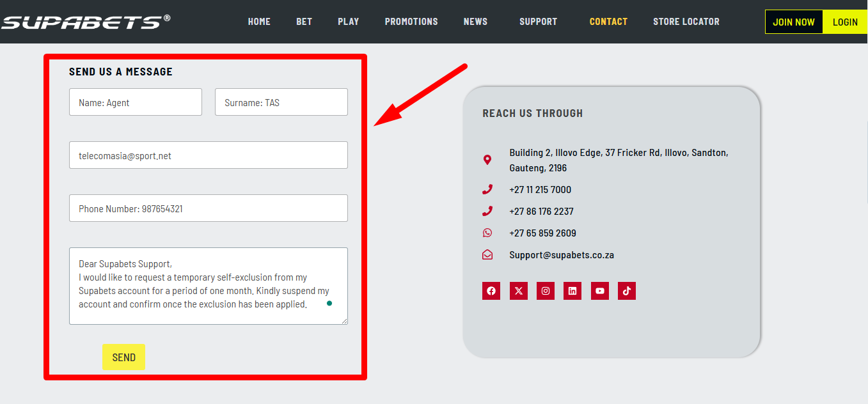Click the JOIN NOW button
The height and width of the screenshot is (404, 868).
[793, 21]
